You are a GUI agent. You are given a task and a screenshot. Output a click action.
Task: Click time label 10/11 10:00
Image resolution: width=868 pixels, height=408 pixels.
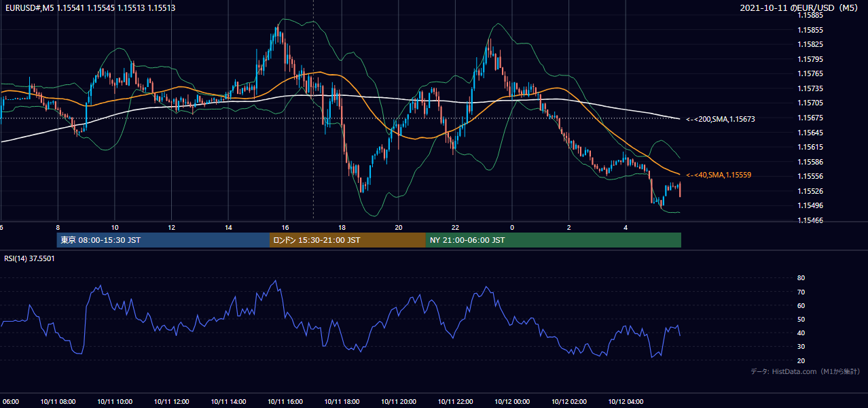pyautogui.click(x=115, y=401)
